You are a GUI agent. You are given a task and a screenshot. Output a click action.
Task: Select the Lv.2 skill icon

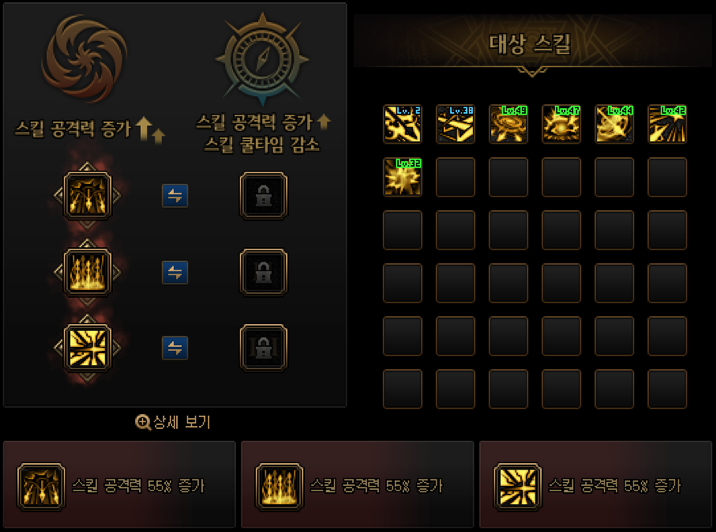402,124
